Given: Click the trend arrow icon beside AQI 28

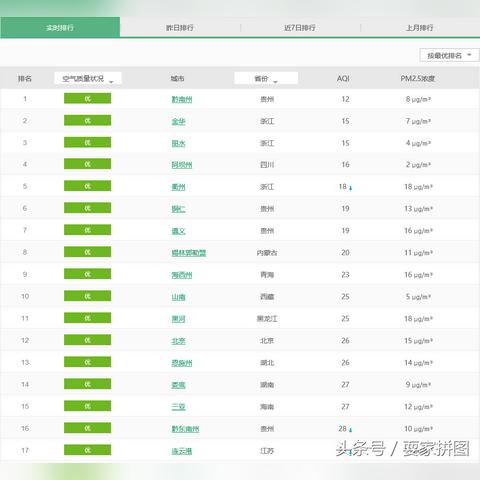Looking at the screenshot, I should click(x=351, y=430).
